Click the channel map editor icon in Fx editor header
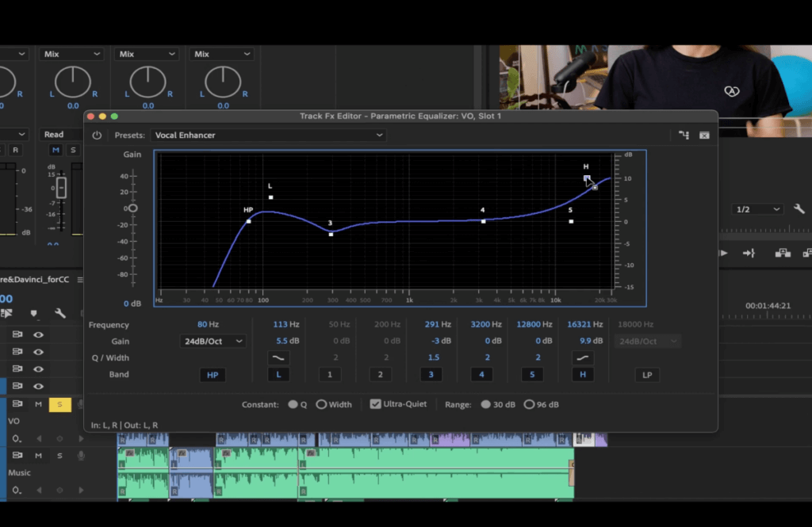The height and width of the screenshot is (527, 812). (x=684, y=135)
